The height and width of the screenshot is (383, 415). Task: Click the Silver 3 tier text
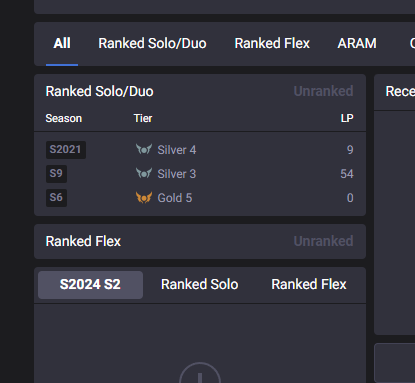(177, 174)
